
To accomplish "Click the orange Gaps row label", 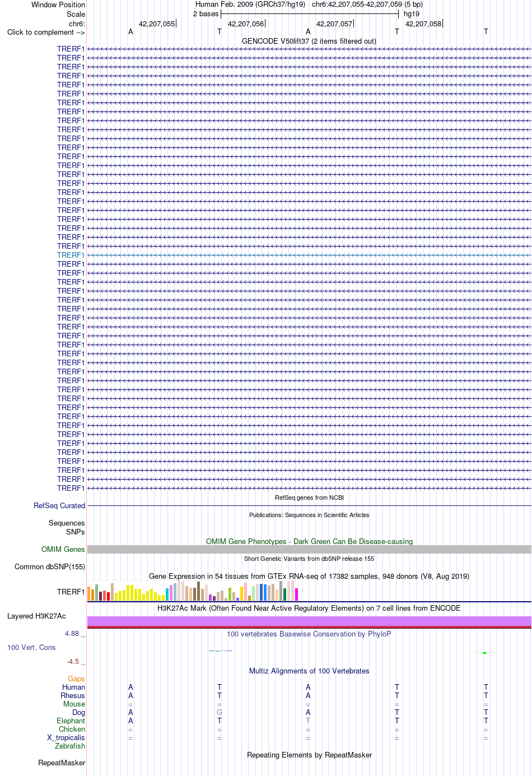I will click(x=76, y=679).
